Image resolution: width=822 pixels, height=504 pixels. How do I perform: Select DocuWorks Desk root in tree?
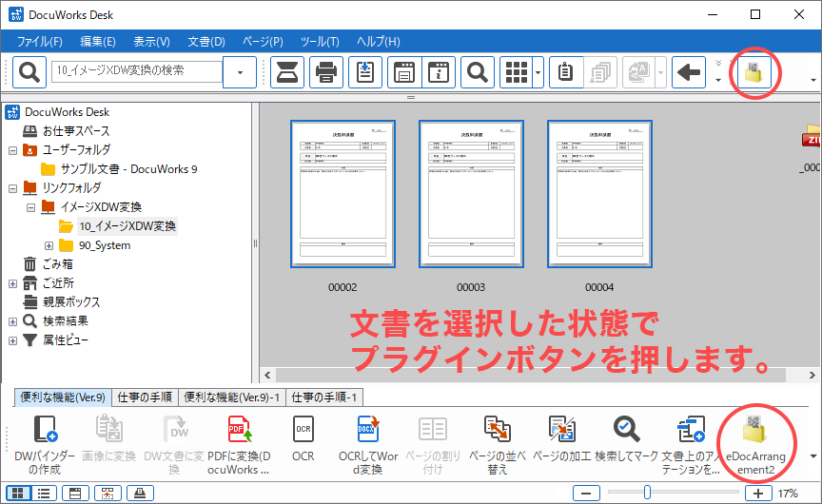click(68, 112)
